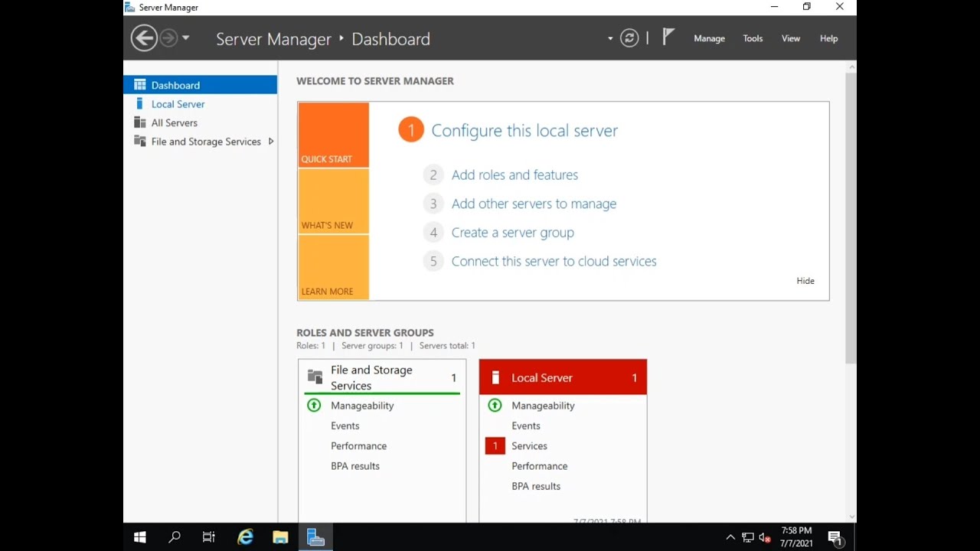Open the Windows Start menu

[x=140, y=537]
